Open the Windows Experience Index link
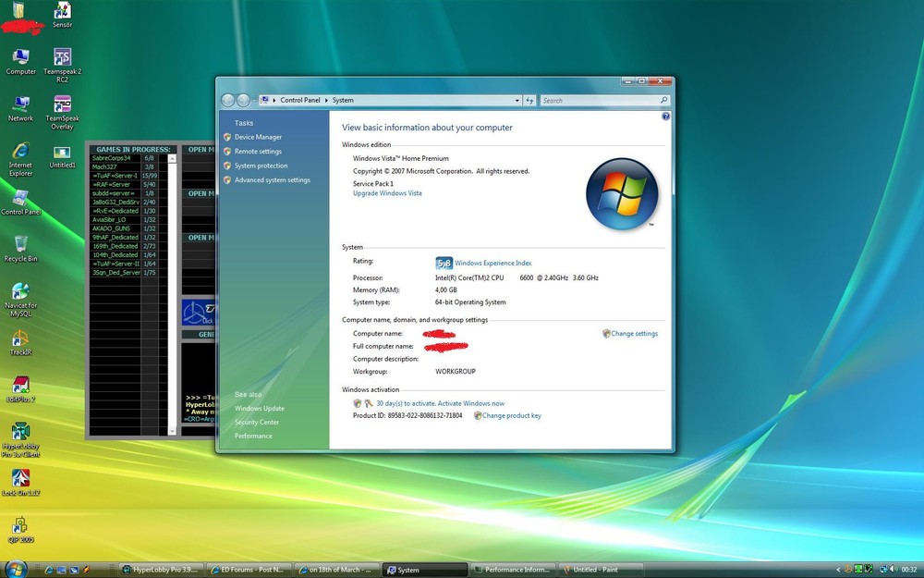 coord(492,263)
